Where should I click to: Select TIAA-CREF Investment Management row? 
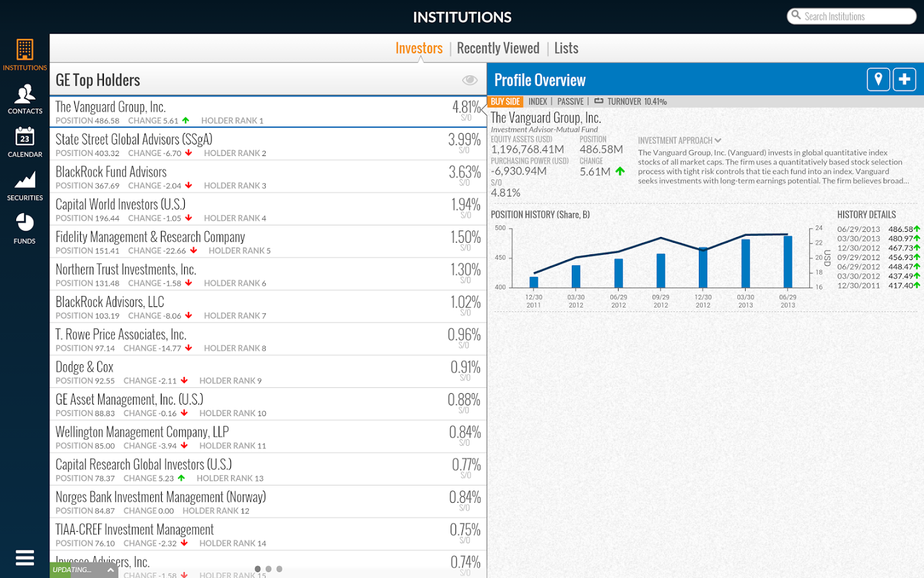(x=268, y=534)
